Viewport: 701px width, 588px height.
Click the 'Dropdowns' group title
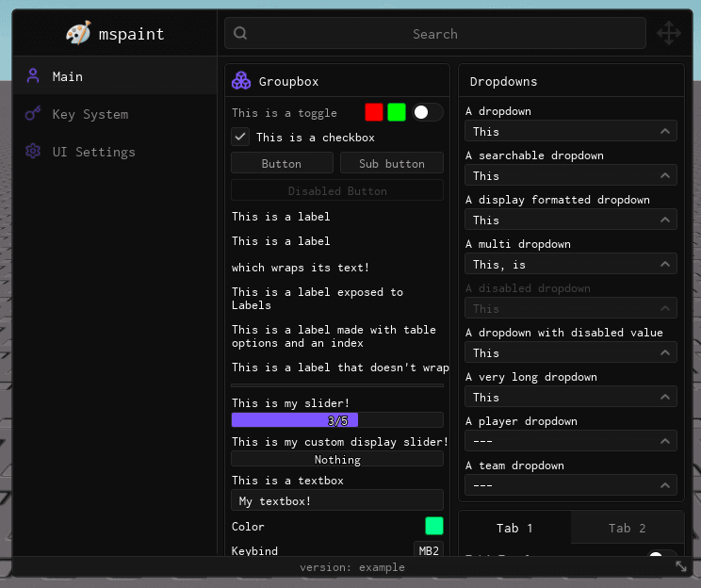tap(503, 81)
